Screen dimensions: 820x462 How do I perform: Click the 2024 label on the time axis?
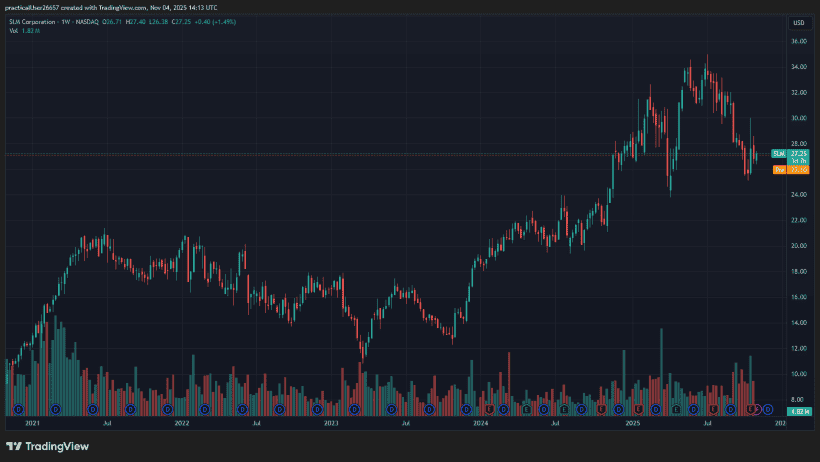481,424
